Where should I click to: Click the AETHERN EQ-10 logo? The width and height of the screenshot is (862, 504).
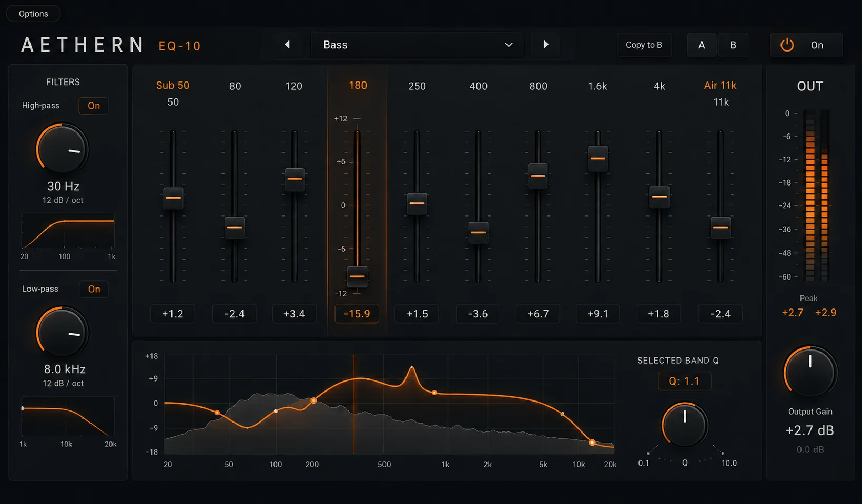pyautogui.click(x=111, y=45)
